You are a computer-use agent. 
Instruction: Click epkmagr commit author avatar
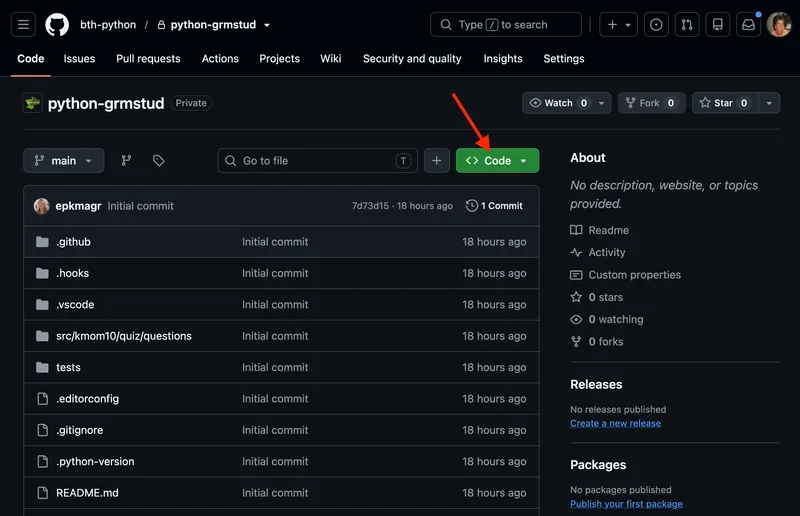coord(41,206)
